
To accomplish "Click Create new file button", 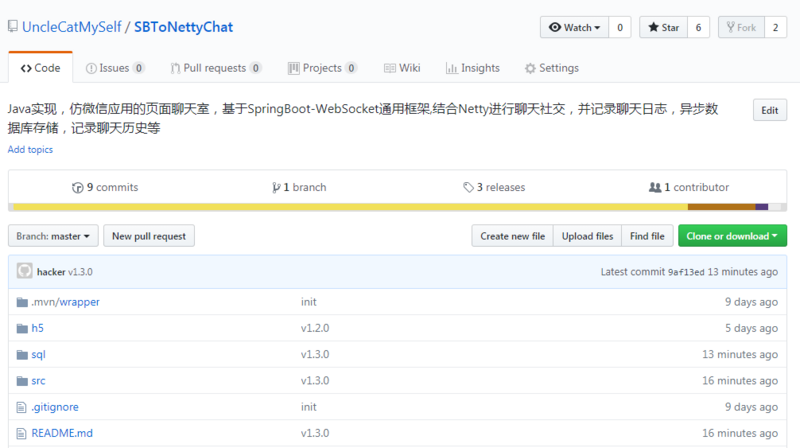I will click(512, 236).
